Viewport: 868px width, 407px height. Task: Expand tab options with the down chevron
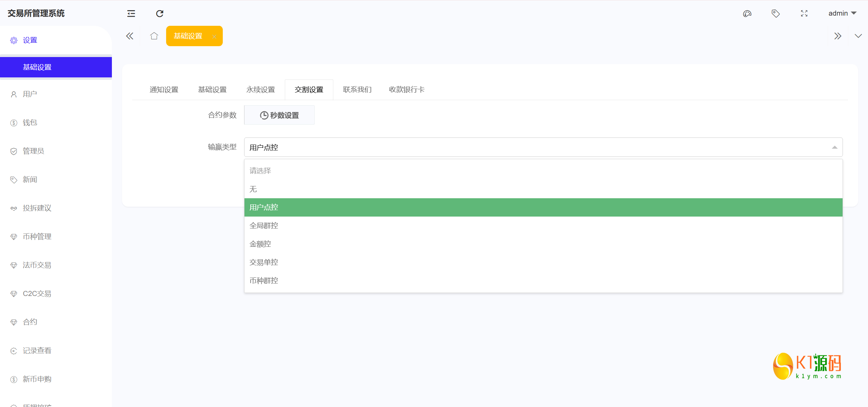pyautogui.click(x=858, y=36)
